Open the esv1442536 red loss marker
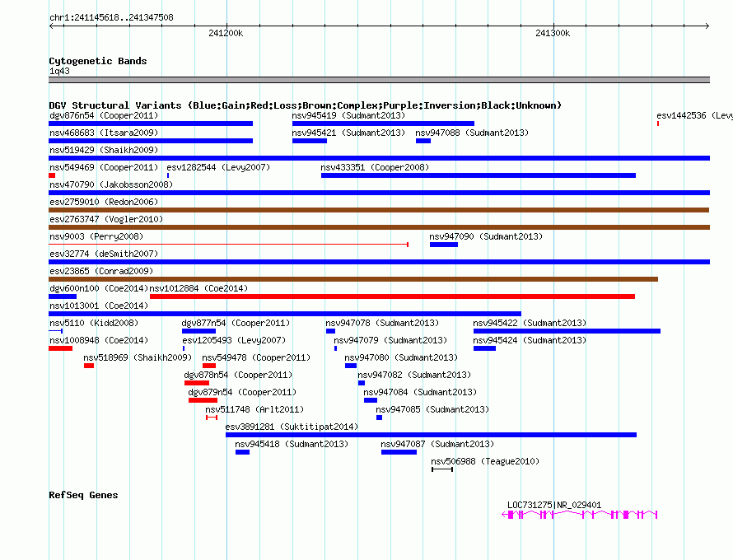The image size is (733, 560). point(658,124)
